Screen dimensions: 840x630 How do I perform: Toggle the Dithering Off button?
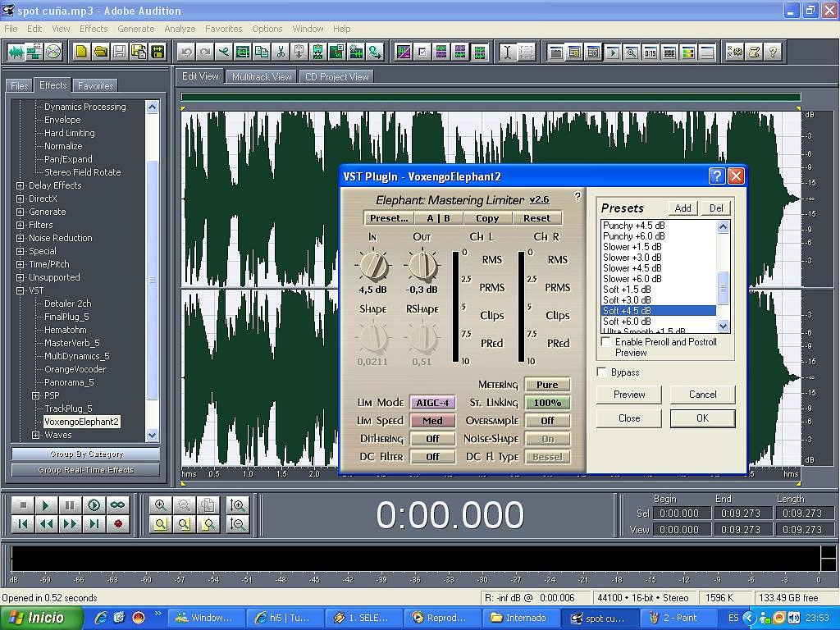point(432,439)
